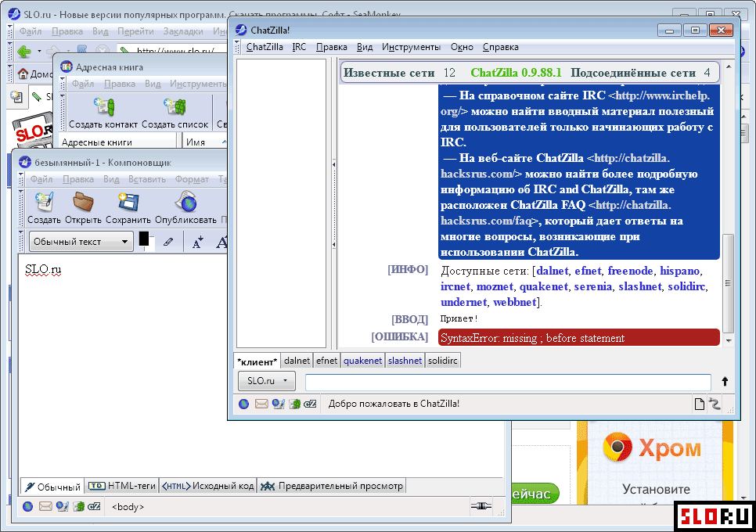Open the IRC menu in ChatZilla

[x=299, y=47]
